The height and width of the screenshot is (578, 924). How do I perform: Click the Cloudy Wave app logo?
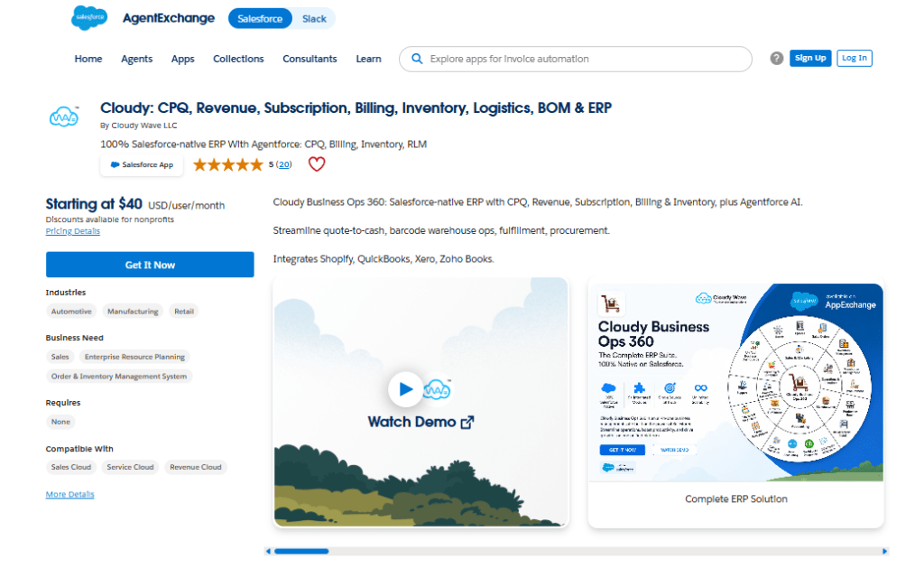point(64,117)
